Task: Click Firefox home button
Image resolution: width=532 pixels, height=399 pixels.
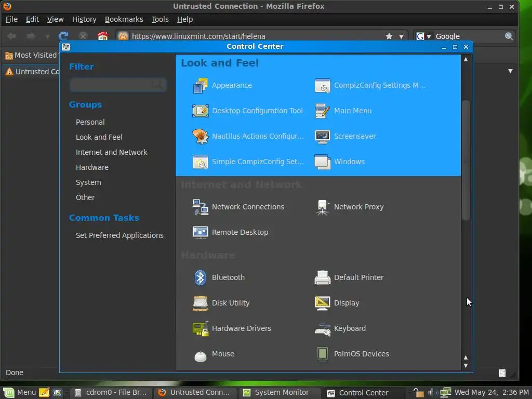Action: coord(103,36)
